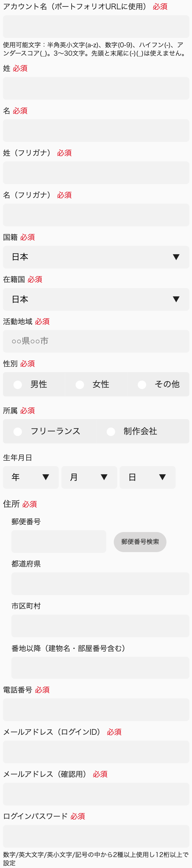192x868 pixels.
Task: Open the 国籍 dropdown showing 日本
Action: point(96,257)
